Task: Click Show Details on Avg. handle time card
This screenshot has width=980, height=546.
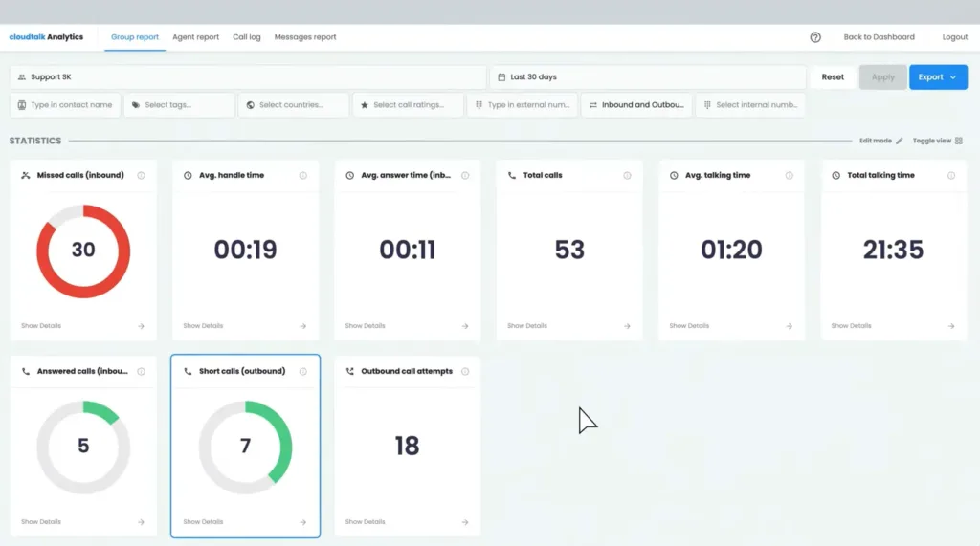Action: 203,326
